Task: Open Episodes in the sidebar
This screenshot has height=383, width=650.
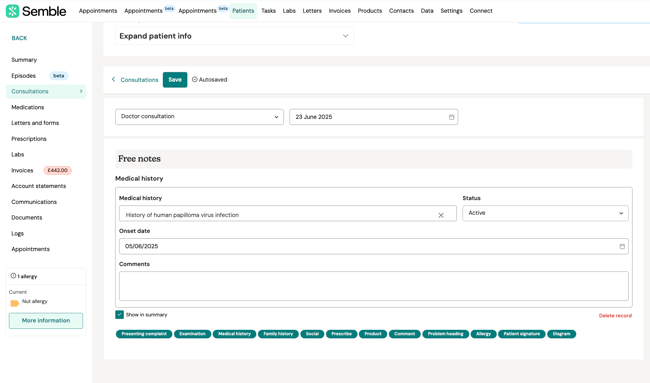Action: point(24,76)
